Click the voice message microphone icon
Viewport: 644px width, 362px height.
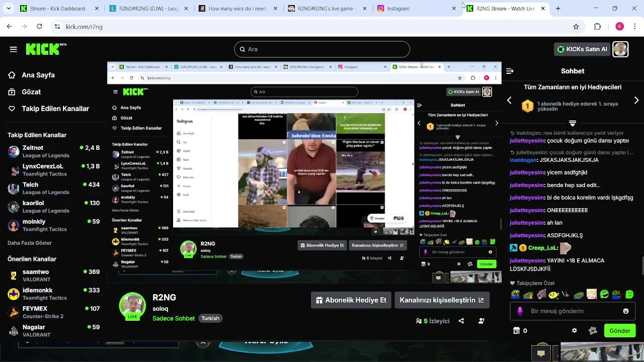tap(520, 311)
